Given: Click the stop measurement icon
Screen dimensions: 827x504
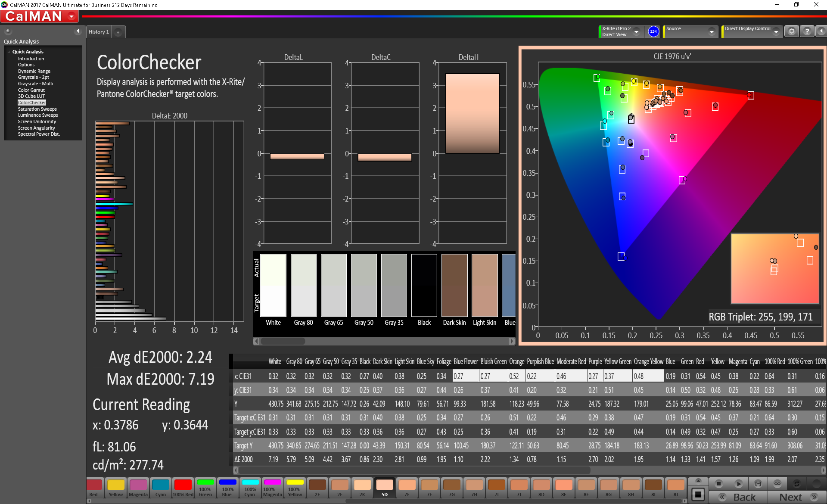Looking at the screenshot, I should tap(718, 483).
